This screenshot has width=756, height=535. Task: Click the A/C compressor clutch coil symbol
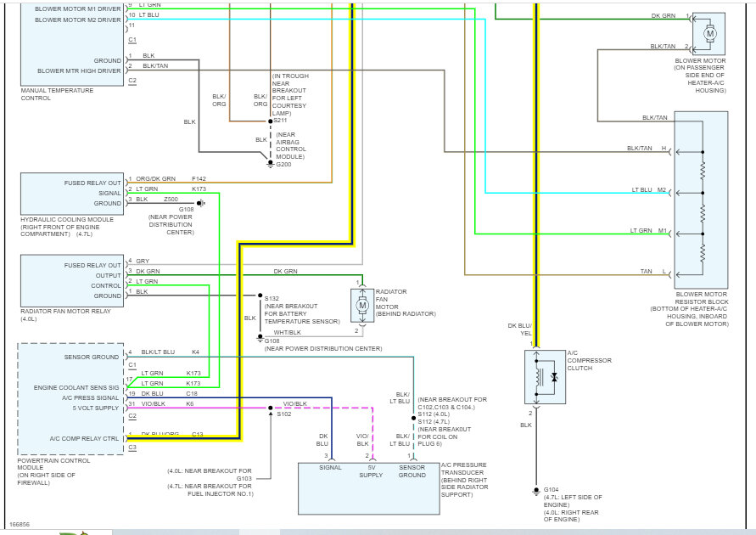click(x=540, y=377)
